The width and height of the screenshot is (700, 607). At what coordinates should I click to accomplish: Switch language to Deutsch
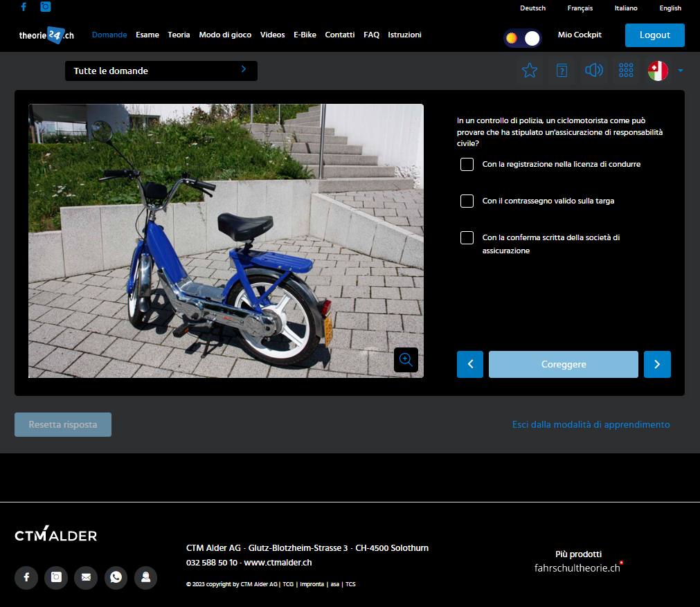pos(532,8)
